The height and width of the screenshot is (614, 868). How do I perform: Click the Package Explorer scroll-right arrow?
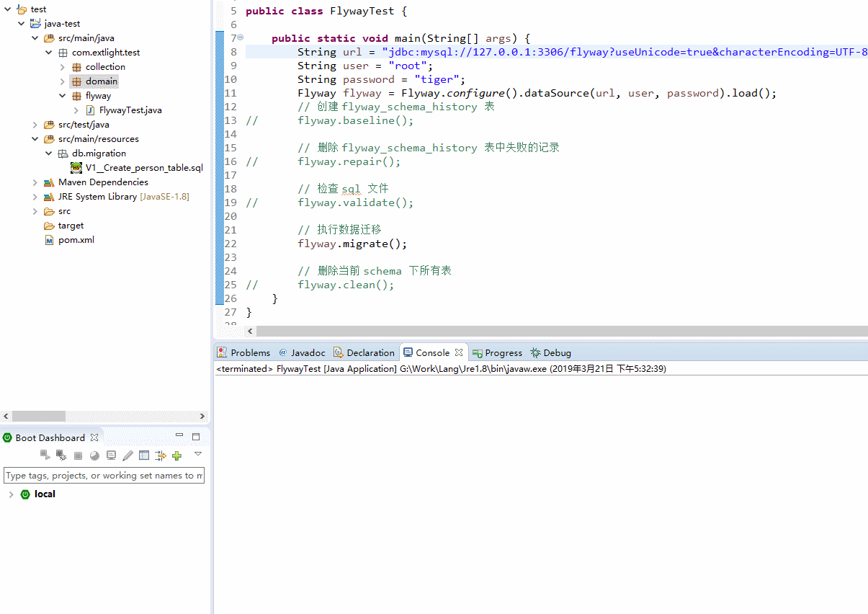pyautogui.click(x=203, y=417)
